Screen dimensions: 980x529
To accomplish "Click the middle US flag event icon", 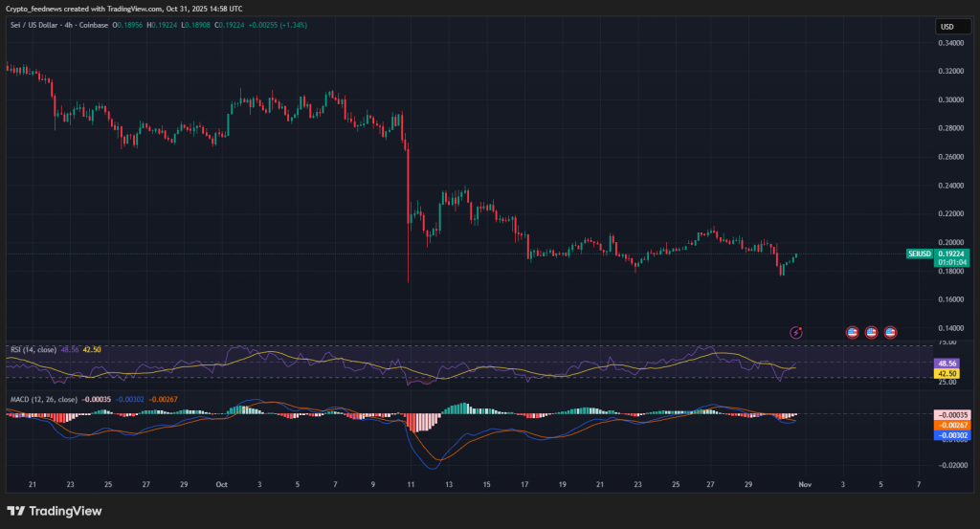I will click(871, 332).
